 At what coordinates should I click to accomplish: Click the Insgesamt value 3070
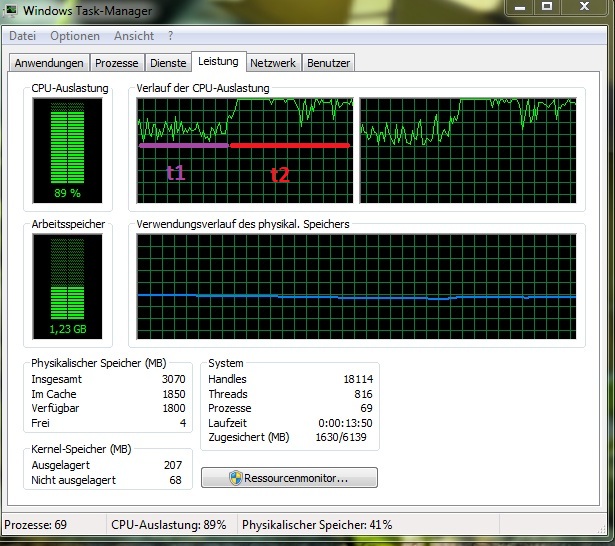(x=173, y=379)
